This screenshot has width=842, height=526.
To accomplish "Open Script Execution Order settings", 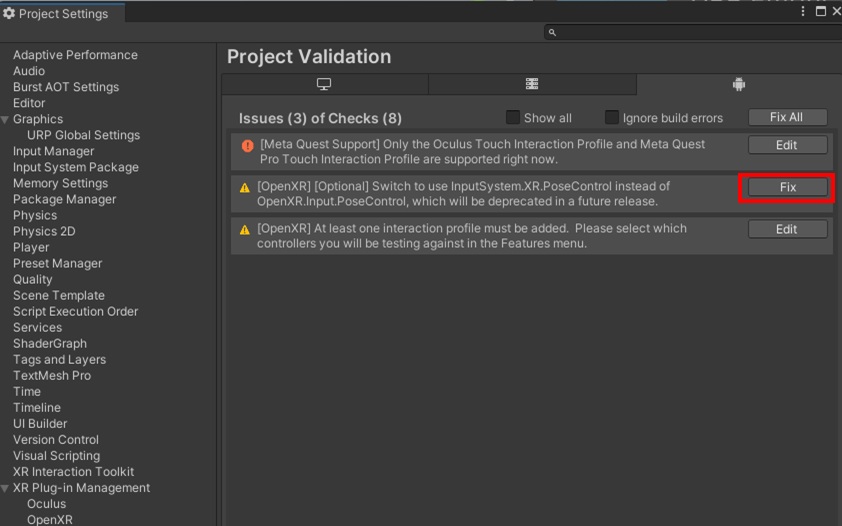I will (76, 312).
